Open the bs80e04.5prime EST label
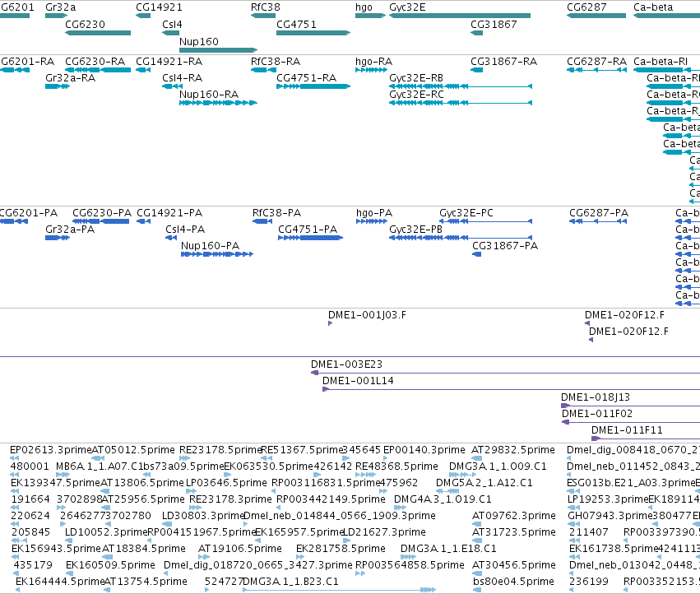700x594 pixels. point(514,582)
